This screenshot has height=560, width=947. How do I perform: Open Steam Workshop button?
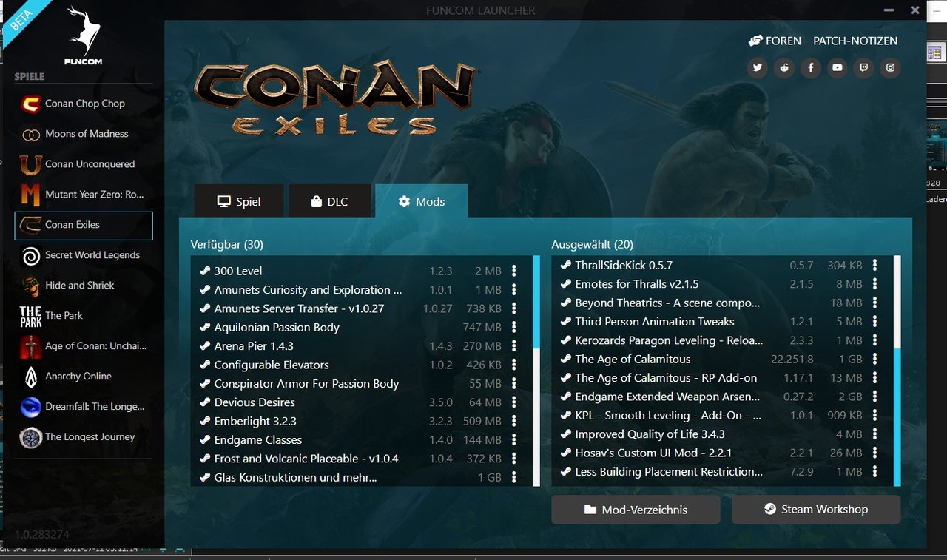(816, 510)
